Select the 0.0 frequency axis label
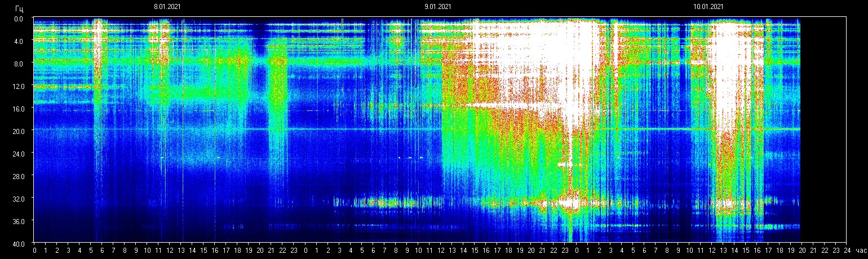 [x=19, y=19]
